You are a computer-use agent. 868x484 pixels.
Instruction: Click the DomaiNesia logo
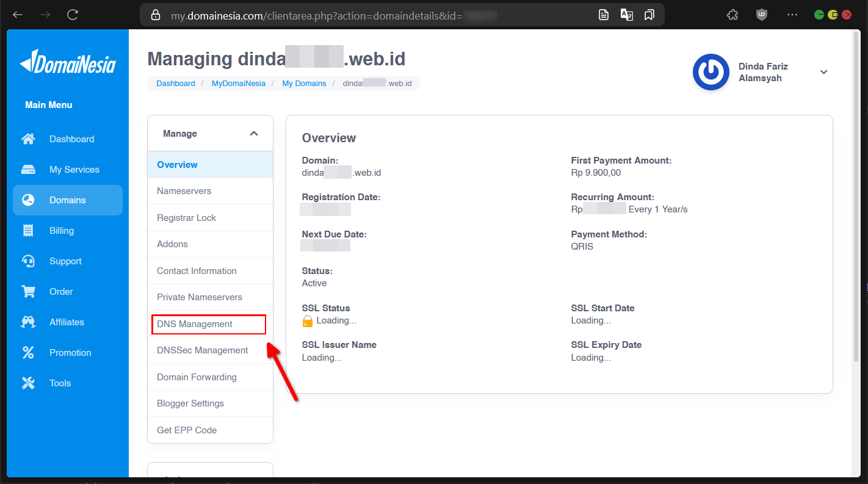68,62
